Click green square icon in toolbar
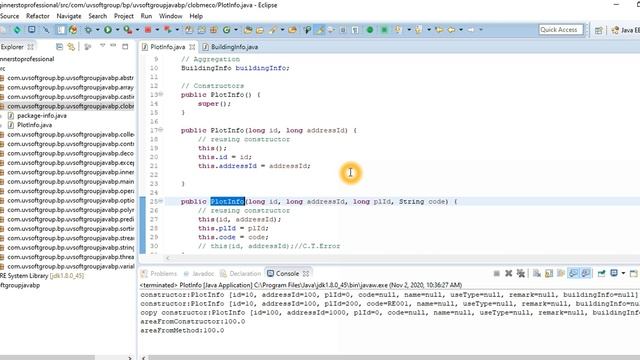This screenshot has height=360, width=640. [384, 29]
